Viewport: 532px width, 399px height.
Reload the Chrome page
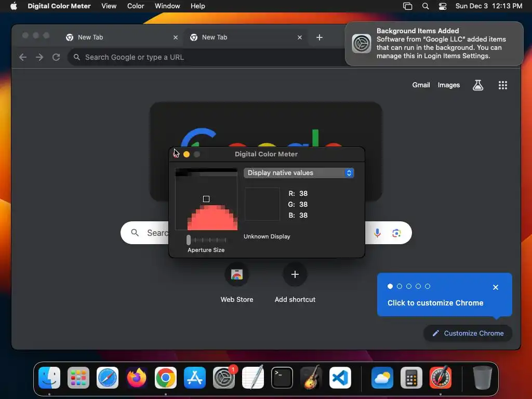56,57
